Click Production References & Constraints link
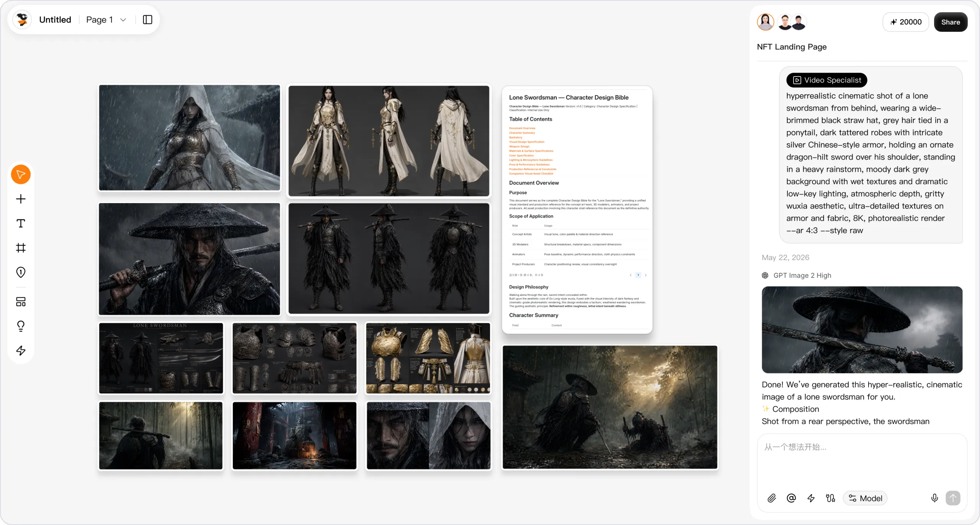980x525 pixels. (x=532, y=169)
